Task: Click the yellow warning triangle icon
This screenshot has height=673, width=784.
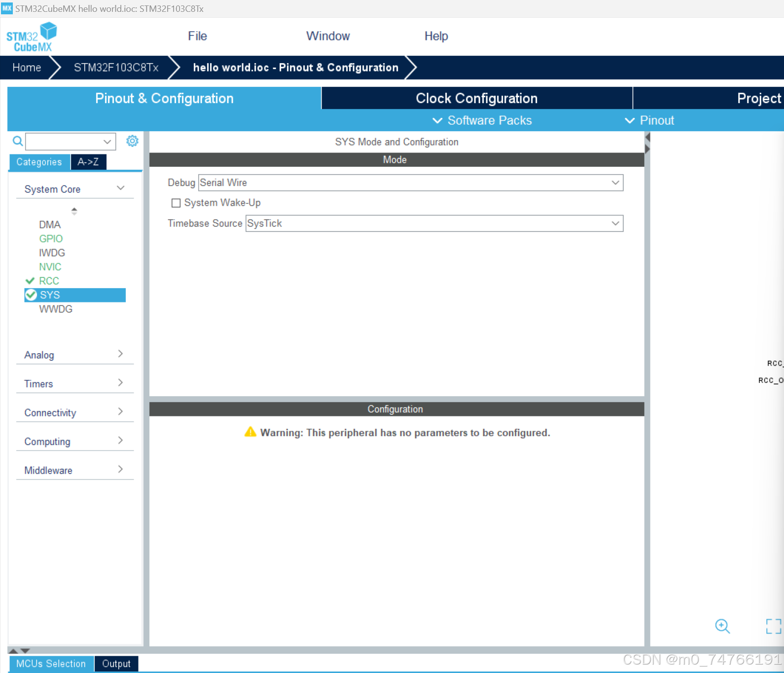Action: pyautogui.click(x=250, y=432)
